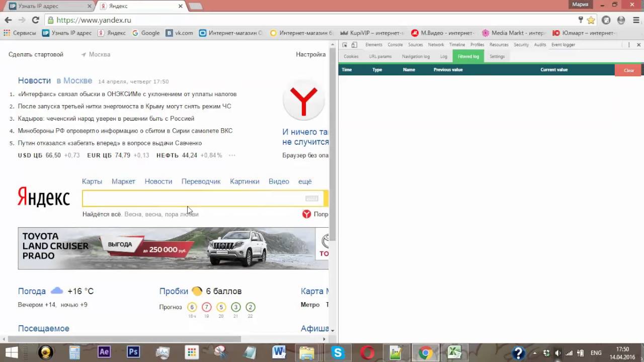Open the Картинки service link
This screenshot has width=644, height=362.
point(245,182)
